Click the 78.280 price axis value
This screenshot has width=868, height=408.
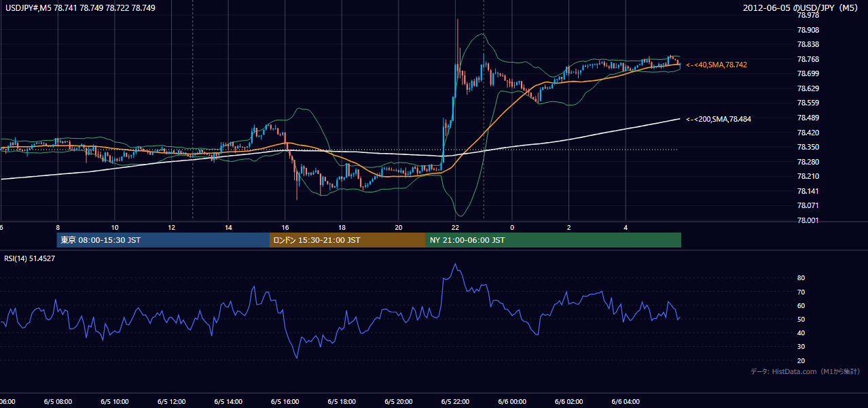tap(808, 162)
